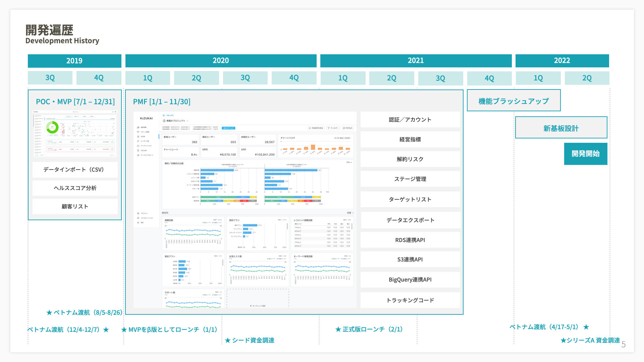Viewport: 644px width, 362px height.
Task: Open the 平均 dropdown in the 解約/未解約 chart
Action: [349, 162]
